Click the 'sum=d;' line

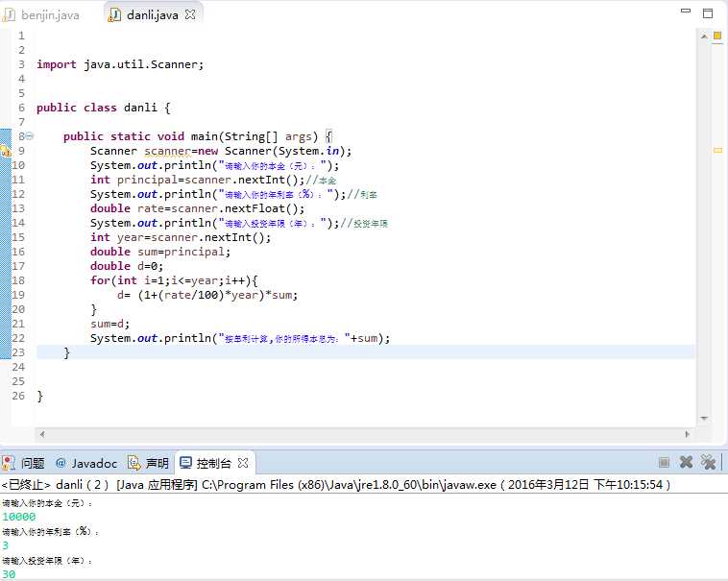click(110, 324)
